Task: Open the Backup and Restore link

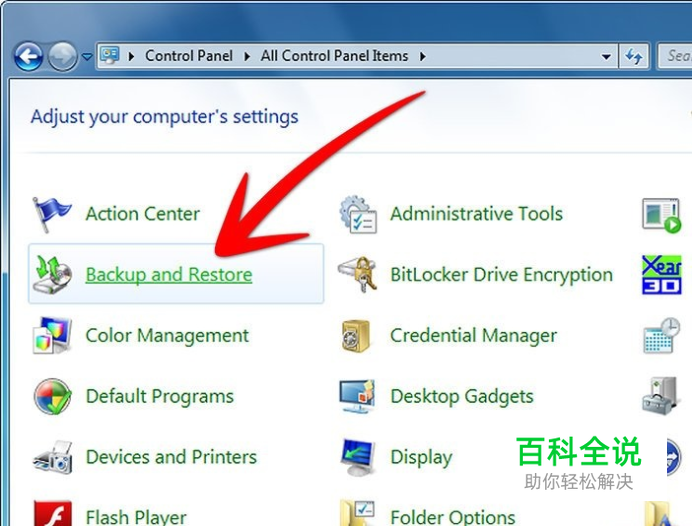Action: (169, 274)
